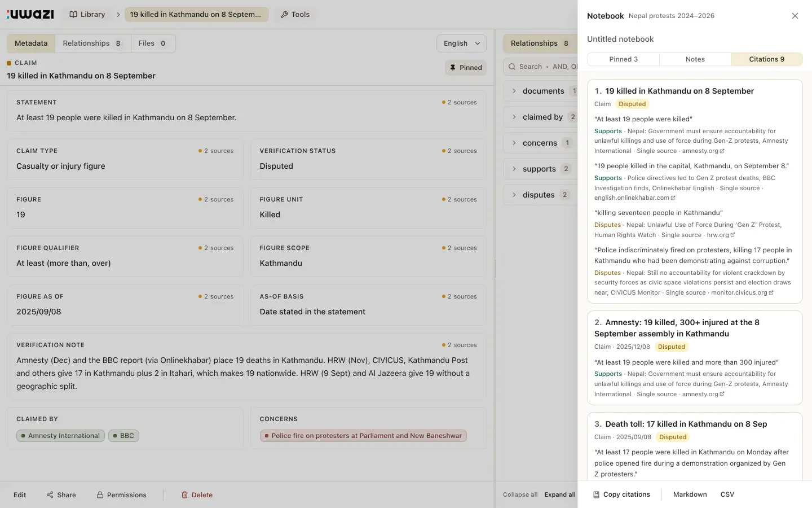Click Expand all relationships
Screen dimensions: 812x508
560,494
